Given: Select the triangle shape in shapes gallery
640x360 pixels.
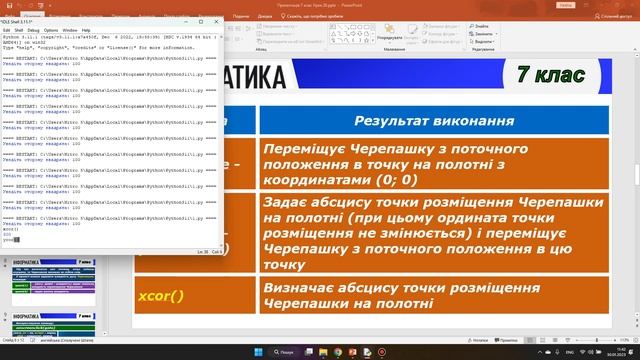Looking at the screenshot, I should [333, 34].
